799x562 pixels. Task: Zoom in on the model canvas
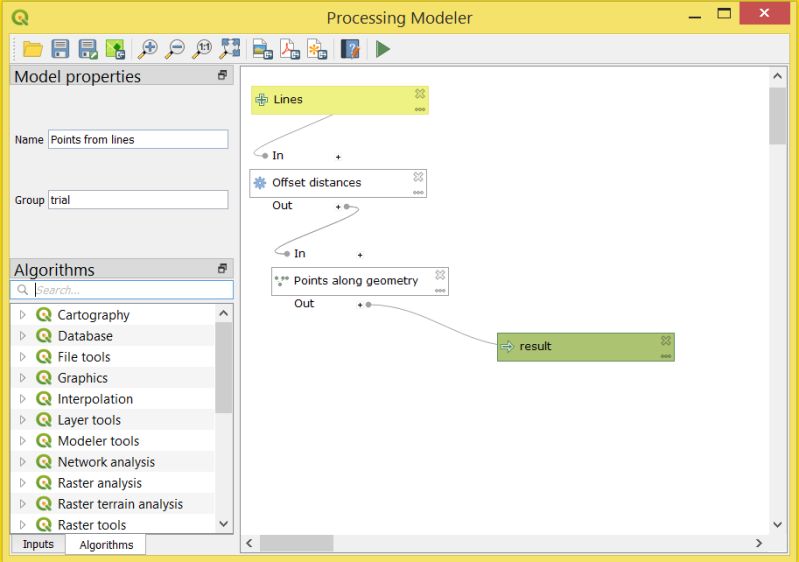click(148, 49)
